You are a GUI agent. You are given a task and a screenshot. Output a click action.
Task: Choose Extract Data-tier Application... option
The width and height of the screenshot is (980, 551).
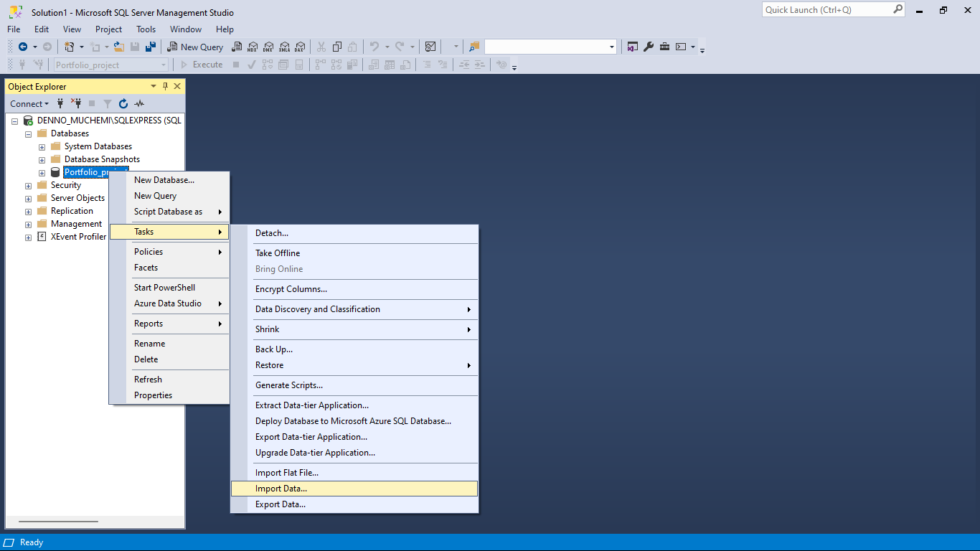[354, 405]
